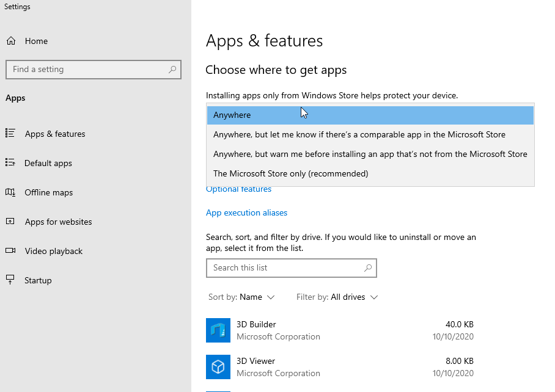
Task: Click 10/10/2020 date of 3D Builder
Action: [x=453, y=337]
